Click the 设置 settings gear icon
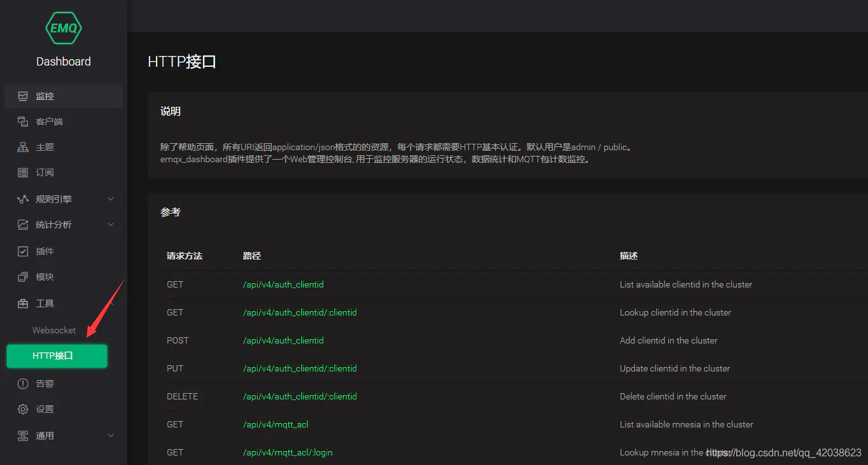This screenshot has width=868, height=465. tap(23, 409)
